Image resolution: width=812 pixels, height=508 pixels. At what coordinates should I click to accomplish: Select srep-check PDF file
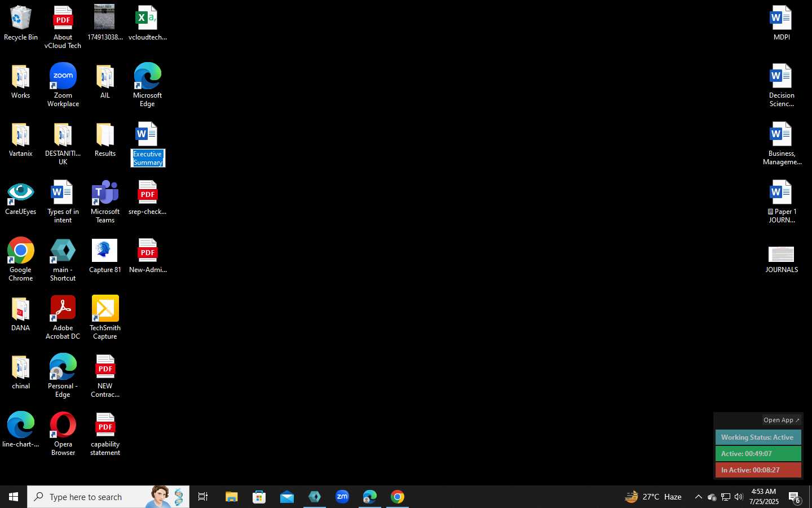tap(147, 199)
